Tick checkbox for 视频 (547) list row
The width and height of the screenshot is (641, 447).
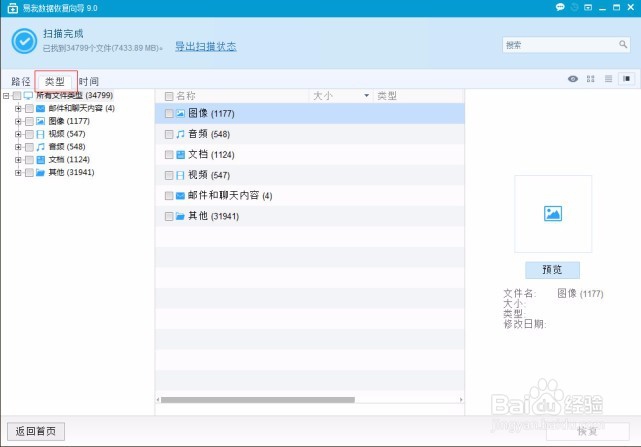click(x=169, y=175)
